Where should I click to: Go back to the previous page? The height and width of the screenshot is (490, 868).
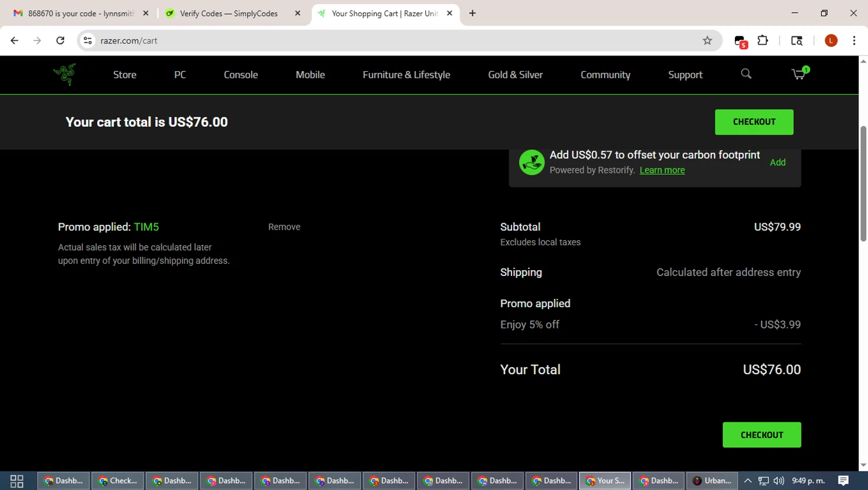(14, 40)
